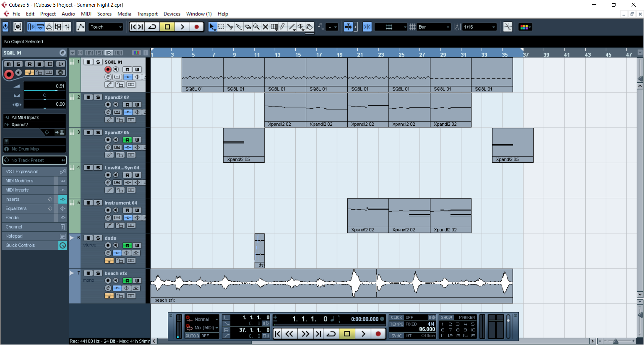The height and width of the screenshot is (345, 644).
Task: Click toolbar Go to Previous Marker button
Action: [133, 27]
